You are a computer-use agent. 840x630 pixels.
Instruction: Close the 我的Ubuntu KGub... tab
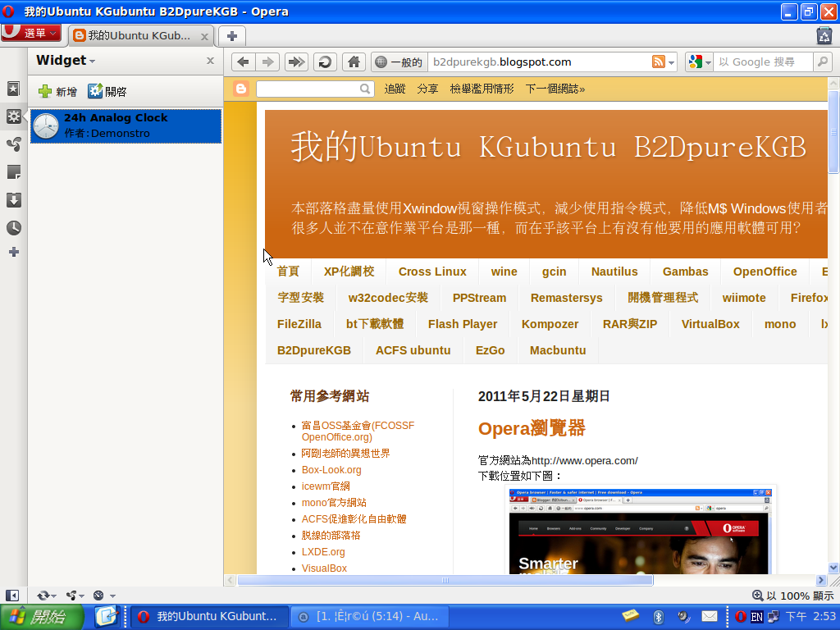point(204,36)
